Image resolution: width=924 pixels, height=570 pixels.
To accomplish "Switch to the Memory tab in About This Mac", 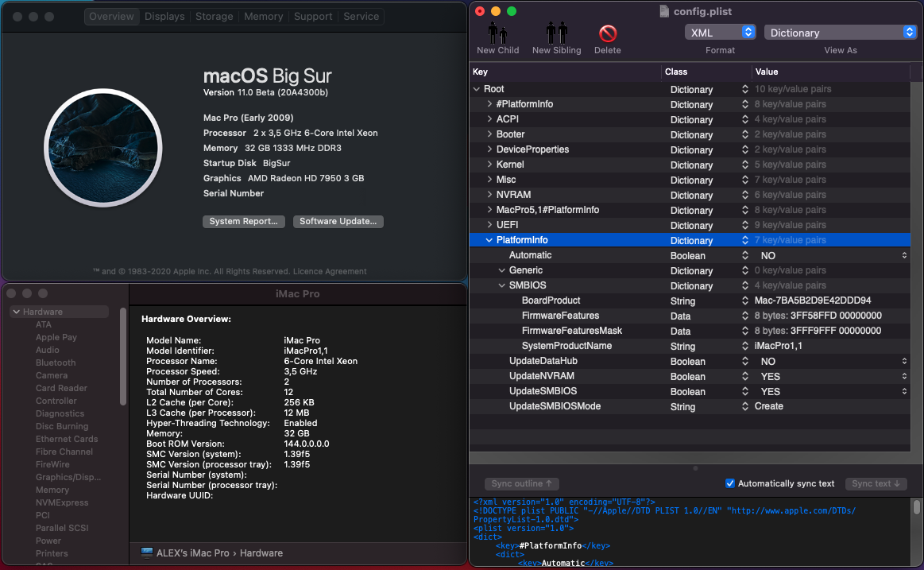I will point(264,17).
